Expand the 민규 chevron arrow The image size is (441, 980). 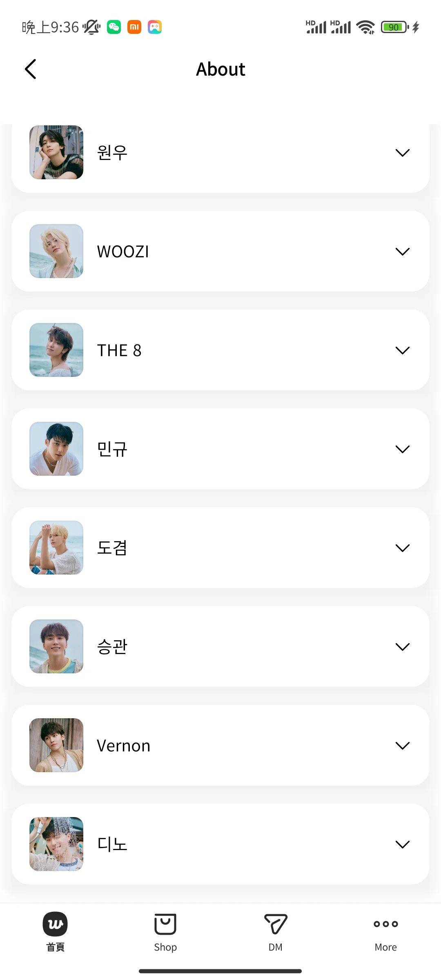click(x=402, y=449)
